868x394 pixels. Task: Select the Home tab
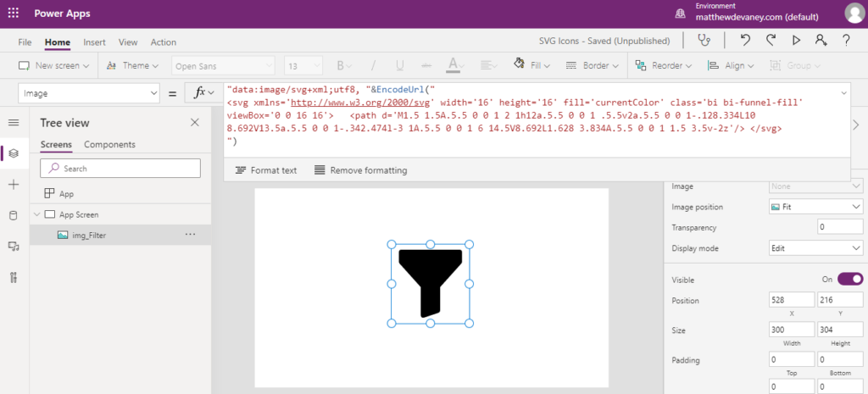58,42
